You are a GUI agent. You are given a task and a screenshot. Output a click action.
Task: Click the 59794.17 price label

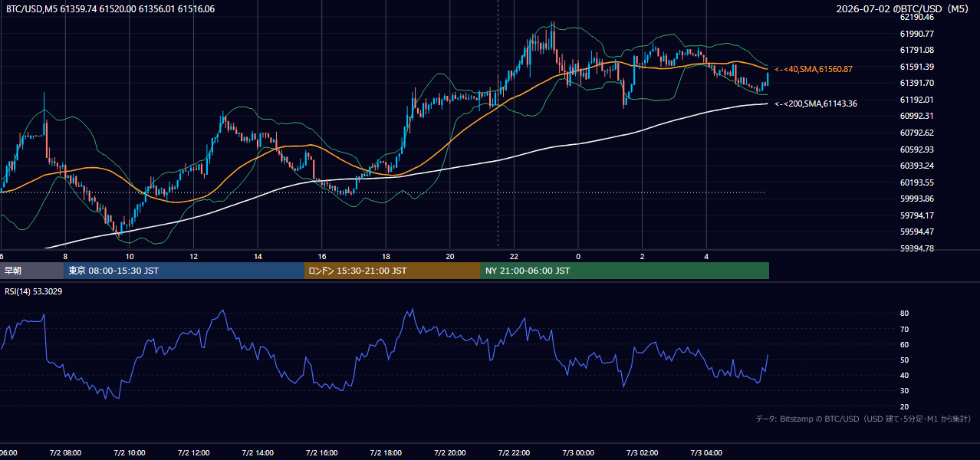[916, 215]
